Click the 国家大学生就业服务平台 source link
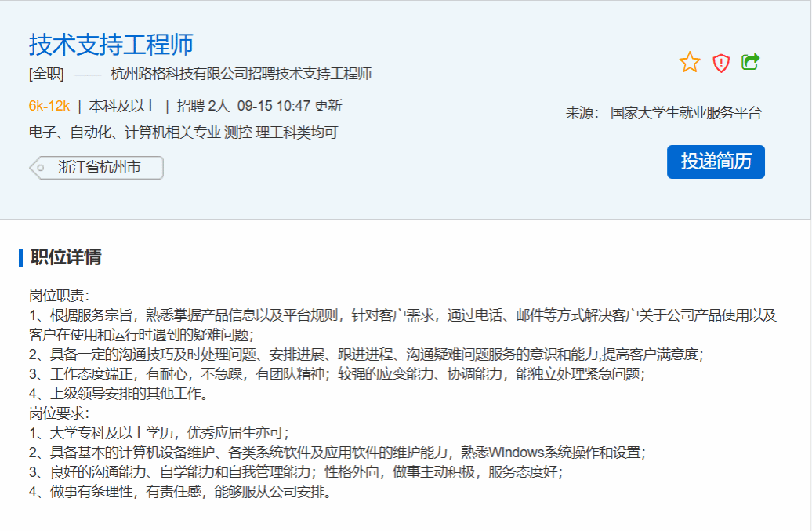Image resolution: width=812 pixels, height=531 pixels. click(x=686, y=113)
